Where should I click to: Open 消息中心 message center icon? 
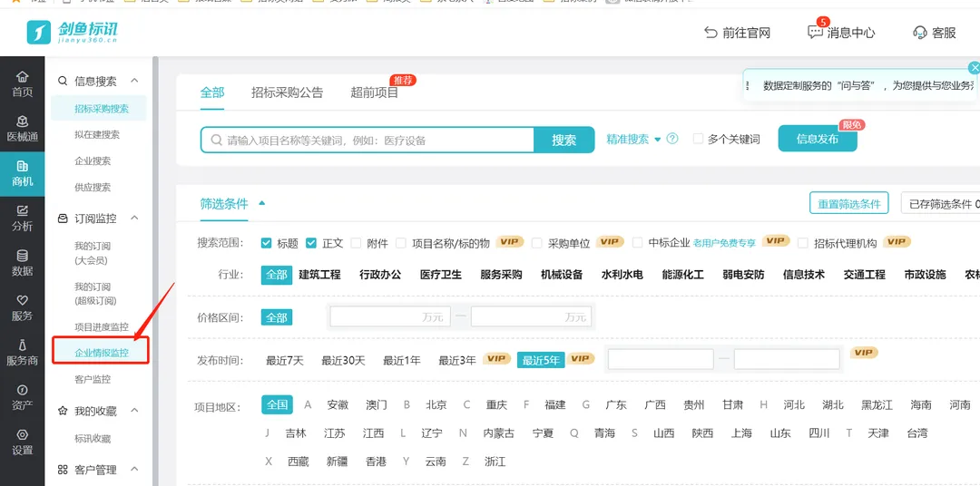point(816,33)
